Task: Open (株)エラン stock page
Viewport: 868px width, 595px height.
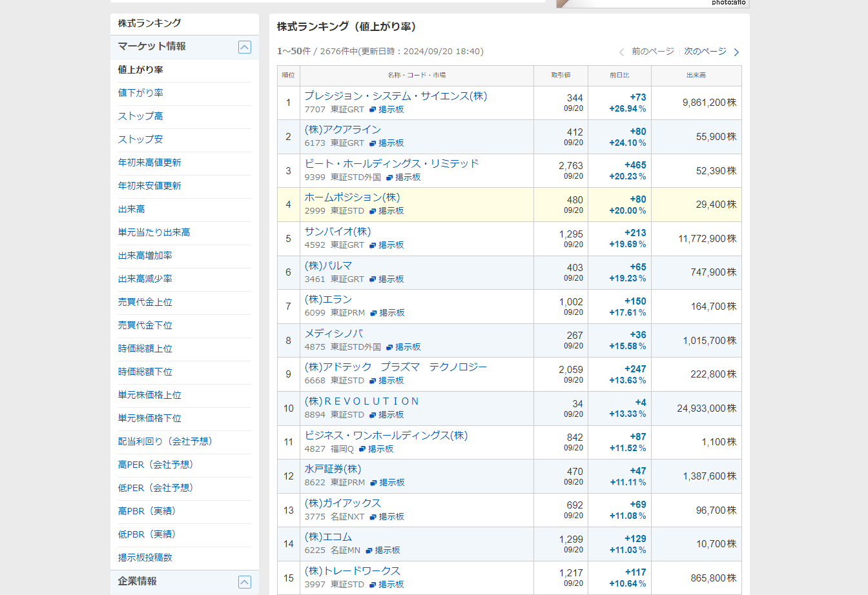Action: (x=328, y=299)
